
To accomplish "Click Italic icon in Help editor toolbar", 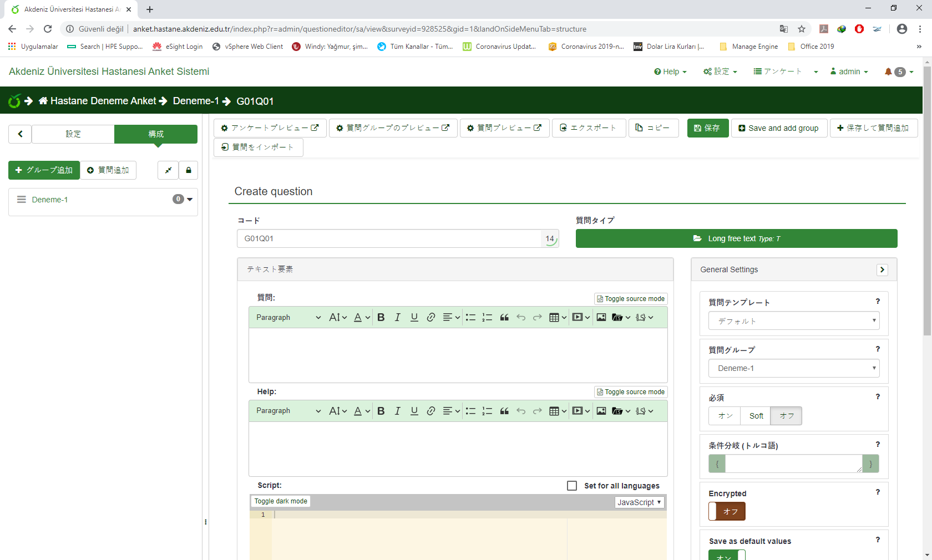I will click(397, 411).
